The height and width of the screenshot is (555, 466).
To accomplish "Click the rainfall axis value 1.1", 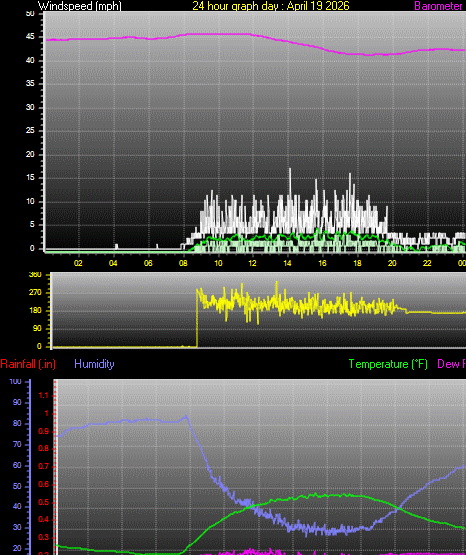I will [x=44, y=395].
